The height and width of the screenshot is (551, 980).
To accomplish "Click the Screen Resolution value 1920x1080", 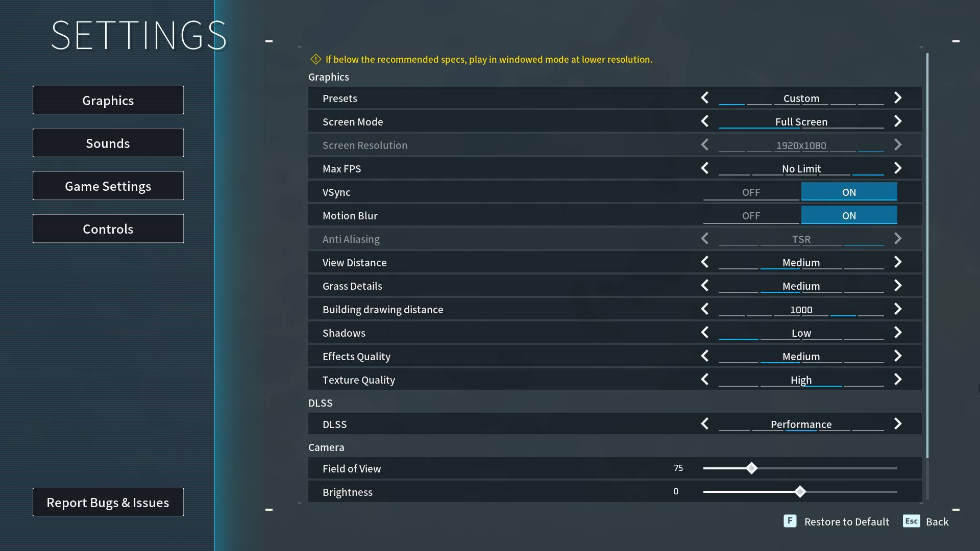I will [x=801, y=145].
